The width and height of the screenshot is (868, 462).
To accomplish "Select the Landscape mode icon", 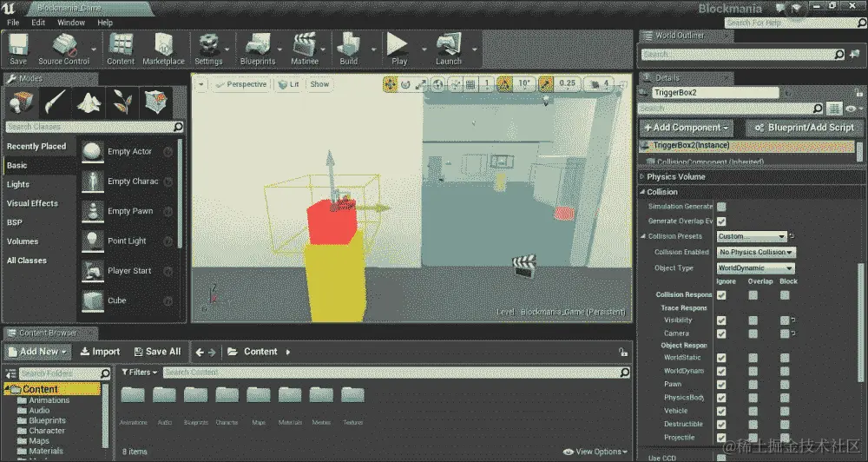I will [89, 102].
